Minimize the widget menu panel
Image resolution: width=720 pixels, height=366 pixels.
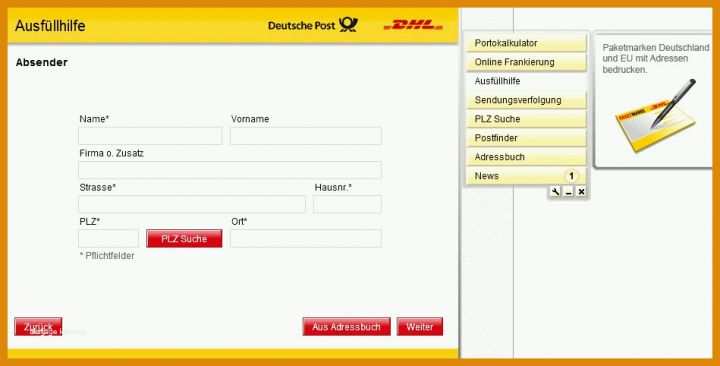pos(568,192)
